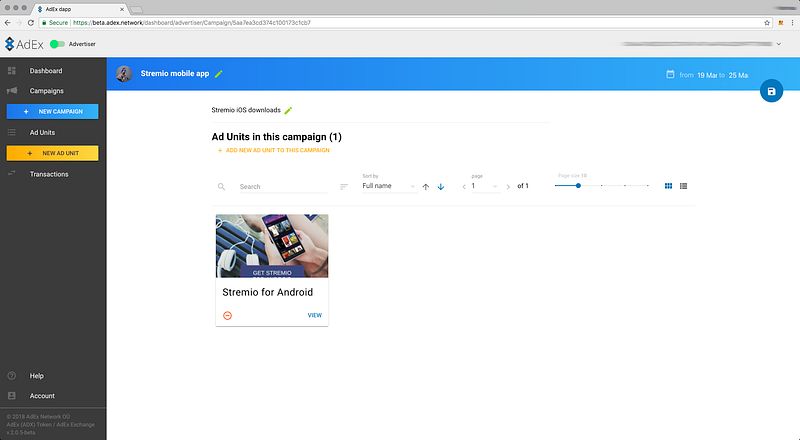Go to next page chevron
800x440 pixels.
508,187
